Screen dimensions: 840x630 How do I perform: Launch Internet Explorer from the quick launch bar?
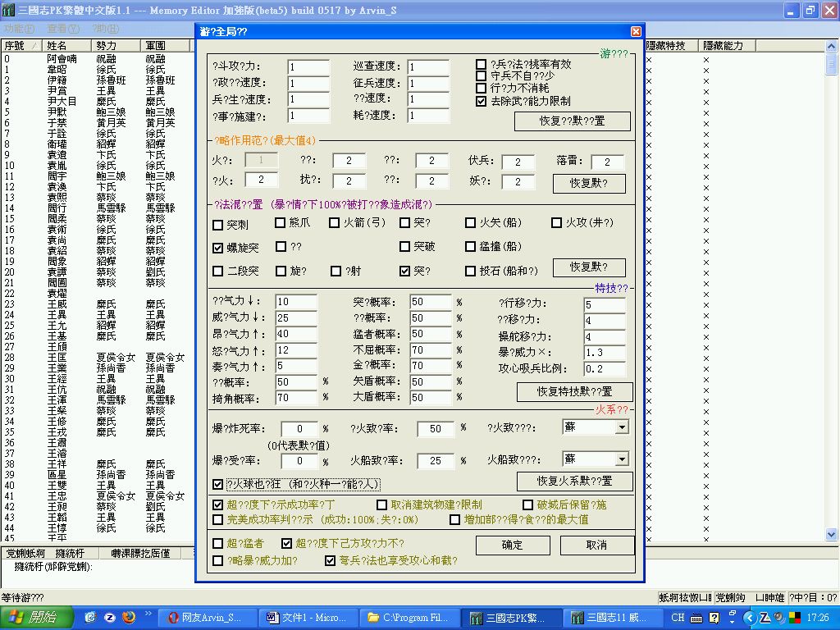90,617
